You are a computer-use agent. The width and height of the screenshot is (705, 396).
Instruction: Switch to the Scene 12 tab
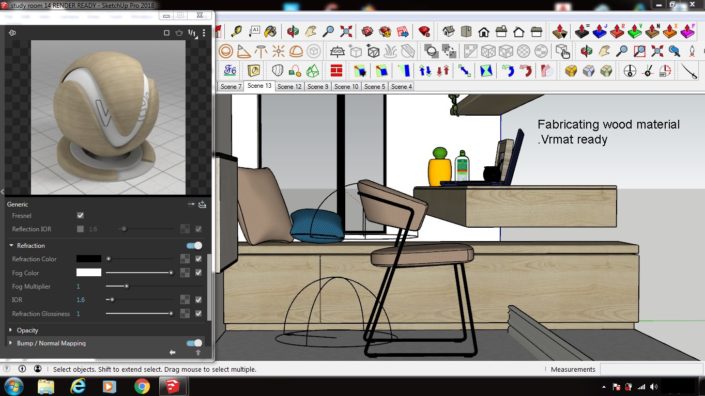pos(289,86)
